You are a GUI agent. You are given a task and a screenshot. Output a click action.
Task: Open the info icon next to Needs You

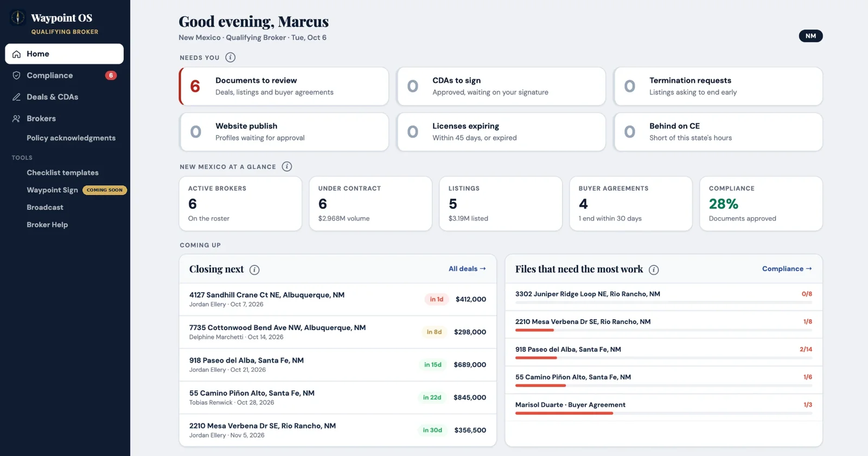point(230,58)
